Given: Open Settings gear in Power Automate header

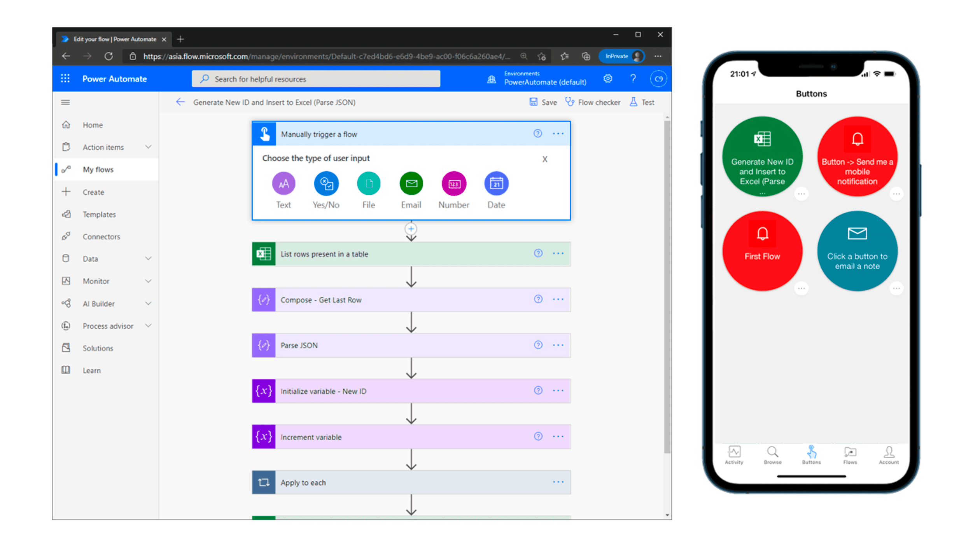Looking at the screenshot, I should 608,79.
